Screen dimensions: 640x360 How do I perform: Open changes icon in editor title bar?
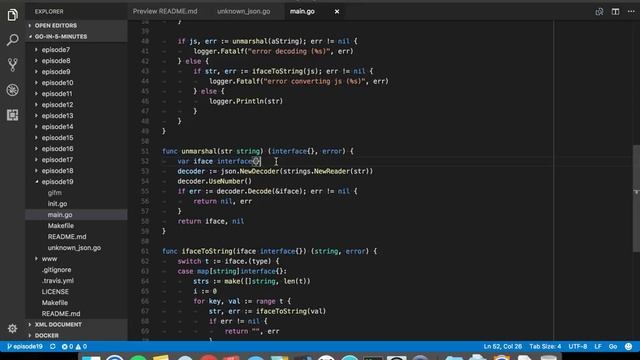[599, 11]
